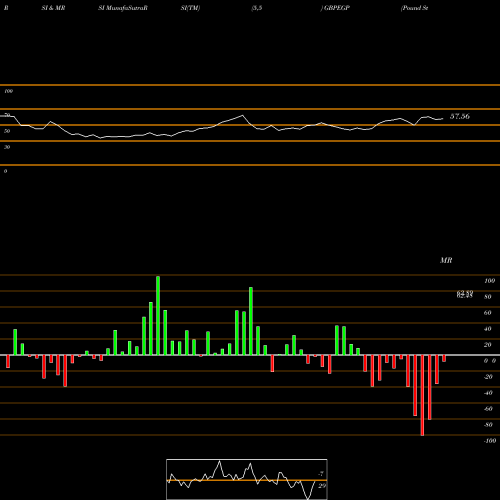Image resolution: width=500 pixels, height=500 pixels.
Task: Click the RSI line peak near 70
Action: [x=242, y=115]
